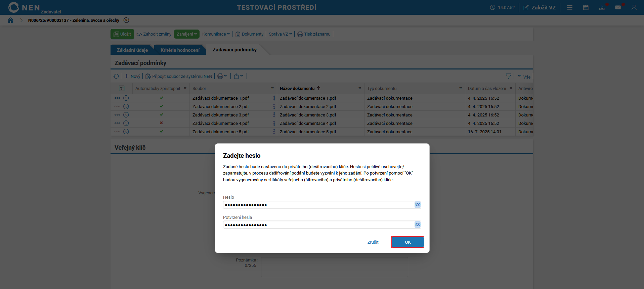
Task: Click the refresh icon in table toolbar
Action: (x=116, y=76)
